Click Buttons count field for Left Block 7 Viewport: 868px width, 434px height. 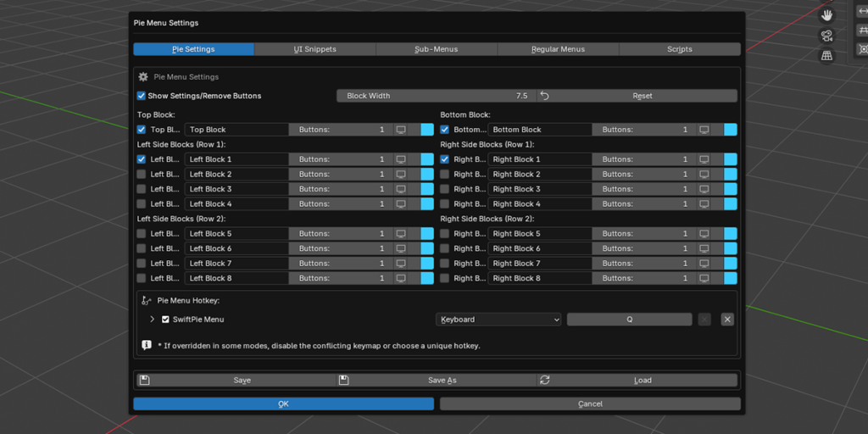[341, 264]
